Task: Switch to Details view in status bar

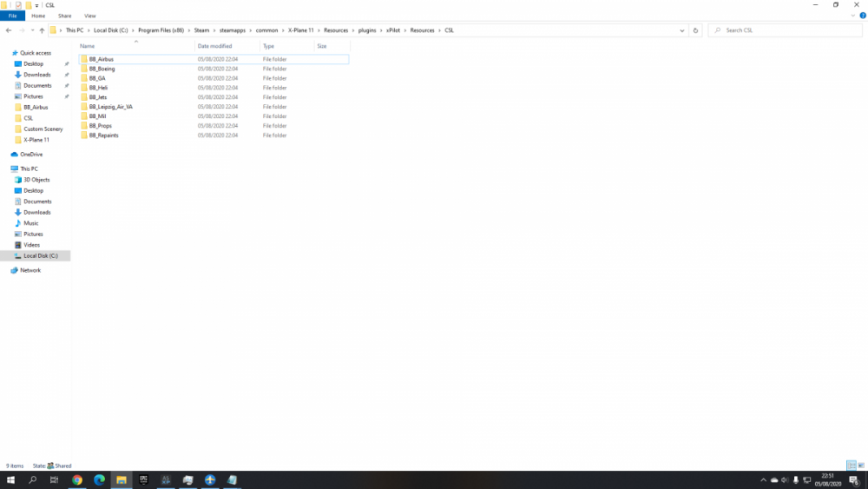Action: [x=852, y=466]
